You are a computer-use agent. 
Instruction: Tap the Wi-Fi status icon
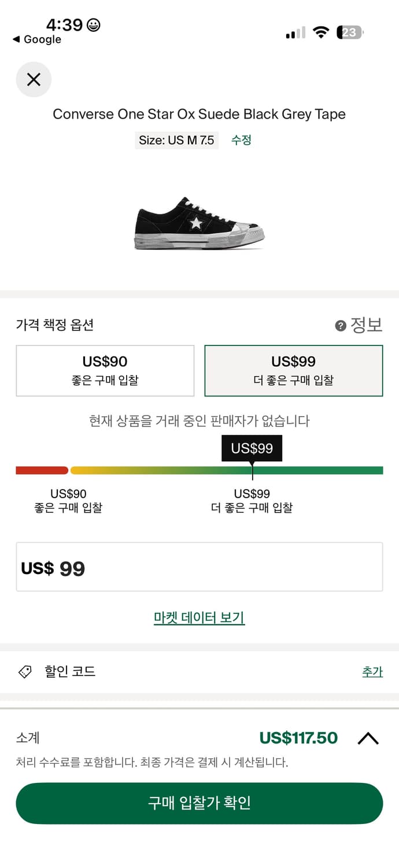[x=322, y=33]
